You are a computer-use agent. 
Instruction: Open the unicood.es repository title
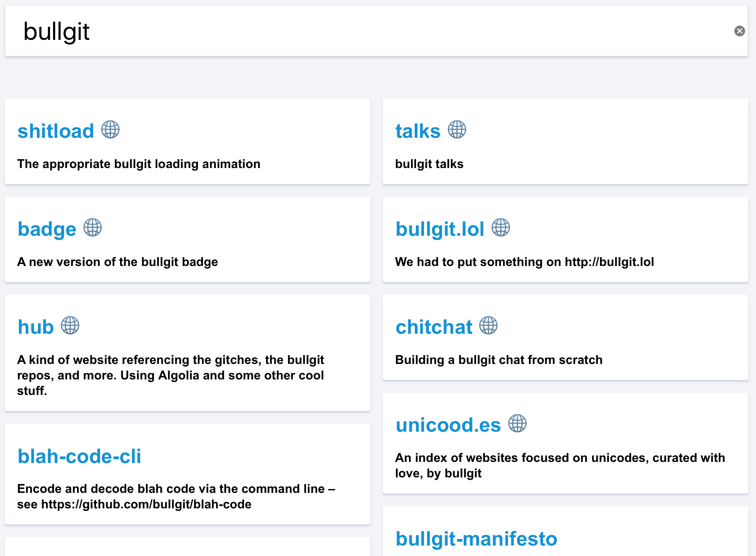pyautogui.click(x=448, y=425)
